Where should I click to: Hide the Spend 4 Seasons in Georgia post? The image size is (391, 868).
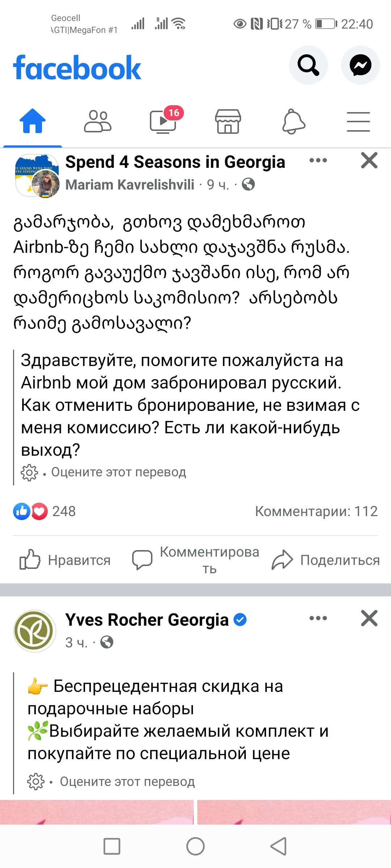coord(369,161)
